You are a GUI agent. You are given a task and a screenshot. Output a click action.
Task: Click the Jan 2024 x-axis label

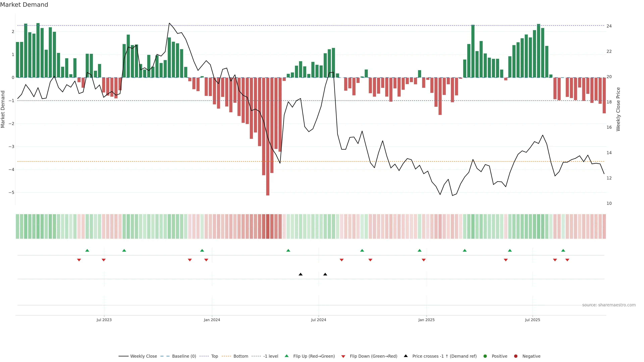[212, 320]
